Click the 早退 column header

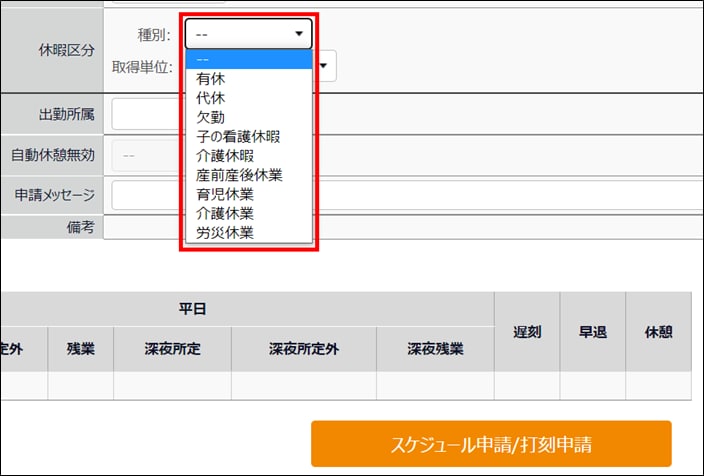pos(593,332)
